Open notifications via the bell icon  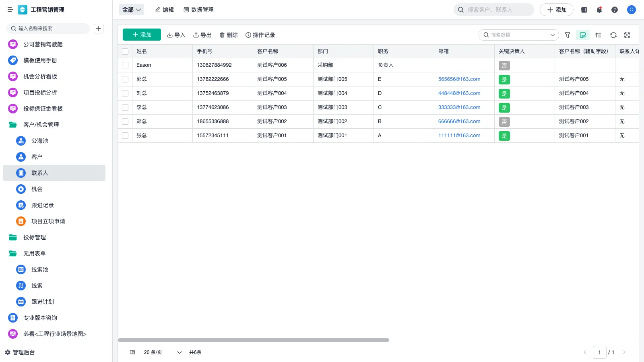coord(599,10)
